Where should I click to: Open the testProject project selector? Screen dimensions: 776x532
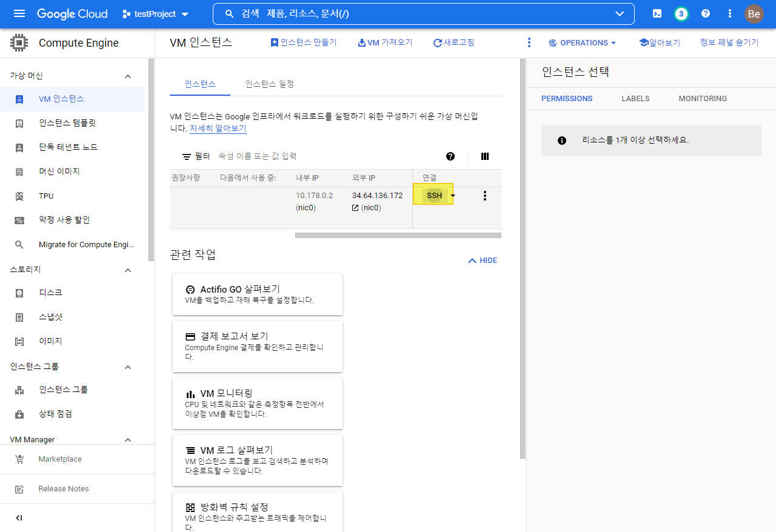click(x=155, y=14)
